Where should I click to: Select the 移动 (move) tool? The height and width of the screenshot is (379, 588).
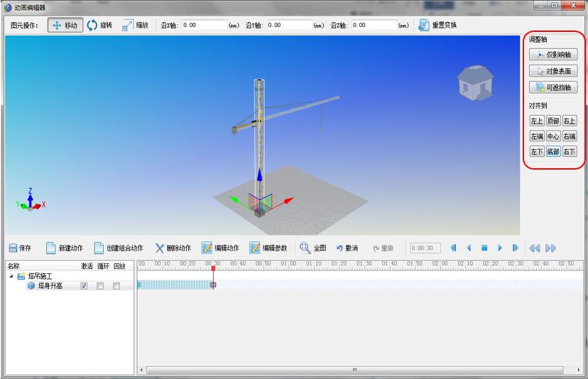65,26
